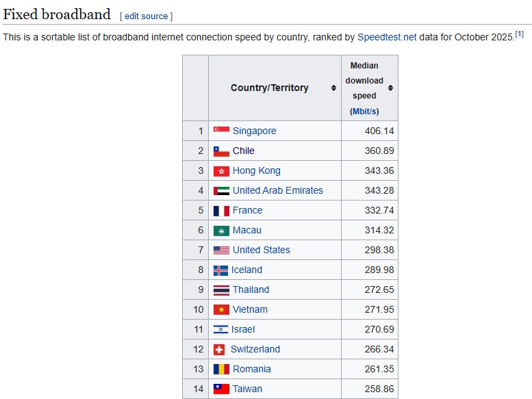The height and width of the screenshot is (399, 532).
Task: Click the United States flag icon
Action: point(221,250)
